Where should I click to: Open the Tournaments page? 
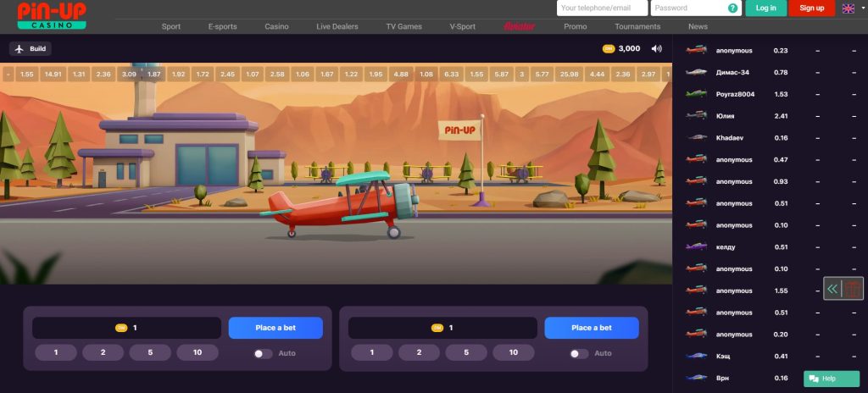(637, 26)
